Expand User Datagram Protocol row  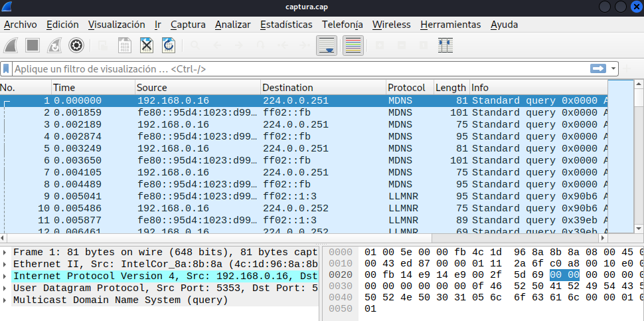point(5,288)
